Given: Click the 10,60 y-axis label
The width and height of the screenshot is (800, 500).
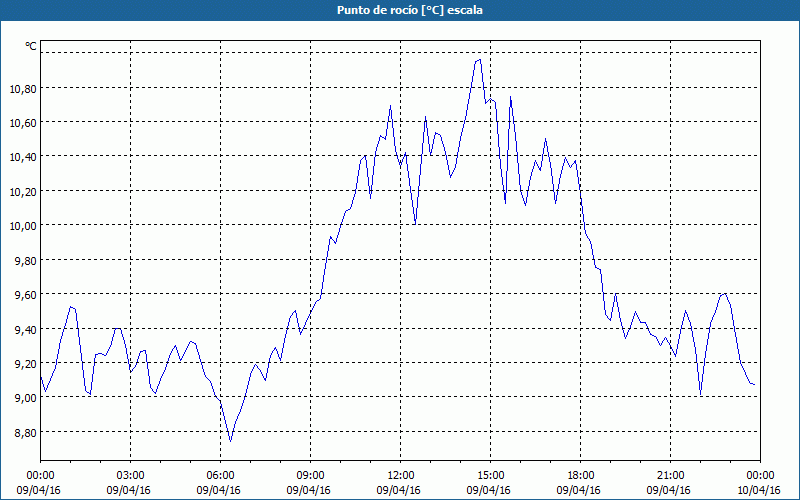Looking at the screenshot, I should pyautogui.click(x=23, y=123).
